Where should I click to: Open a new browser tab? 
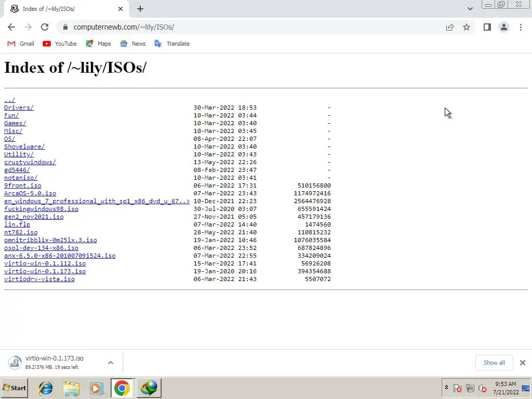coord(140,9)
